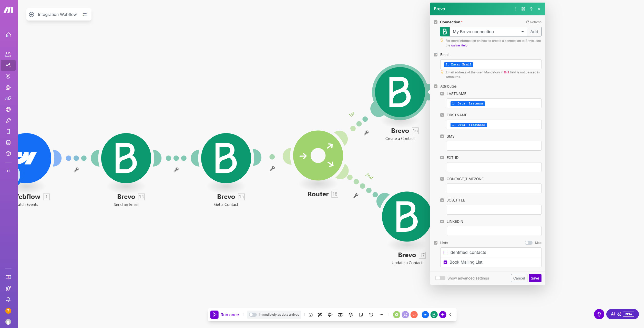Screen dimensions: 644x328
Task: Collapse the Attributes section checkbox expander
Action: (436, 86)
